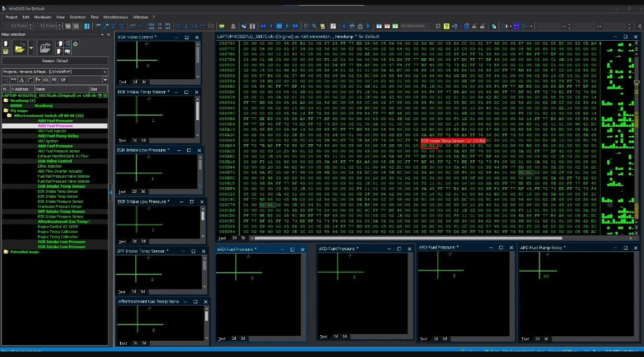Expand the dropdown arrow beside open folder icon
This screenshot has height=357, width=644.
[31, 49]
